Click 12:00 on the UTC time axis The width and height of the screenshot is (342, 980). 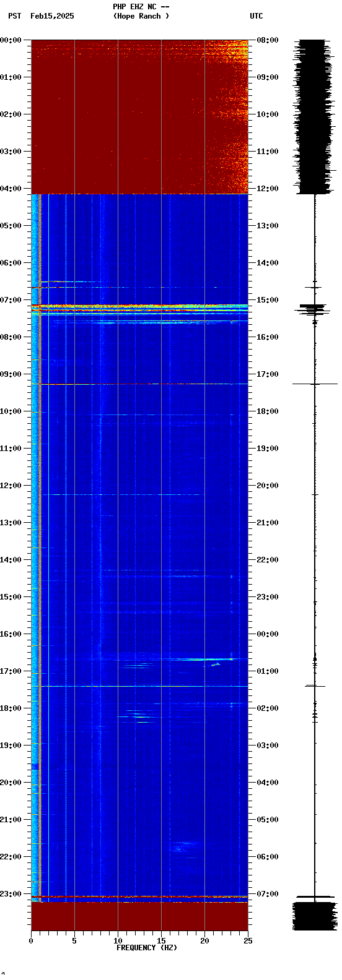tap(268, 188)
